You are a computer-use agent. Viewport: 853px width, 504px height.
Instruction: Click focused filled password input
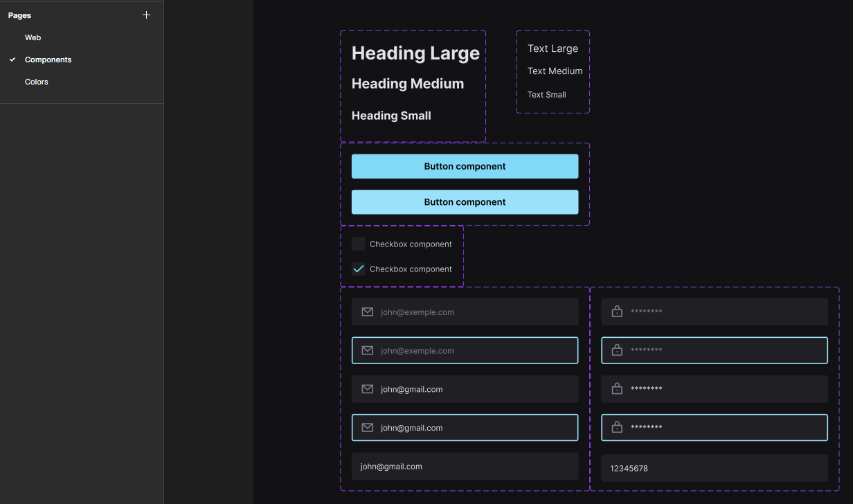coord(715,428)
